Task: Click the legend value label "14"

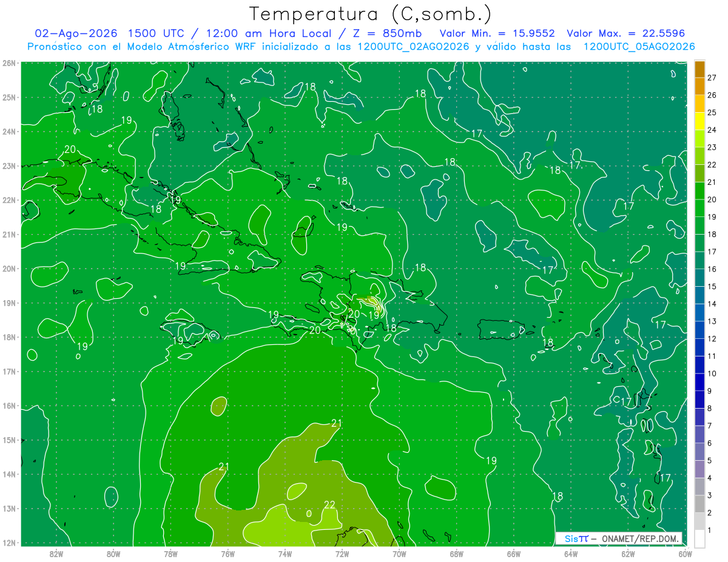Action: pyautogui.click(x=712, y=304)
